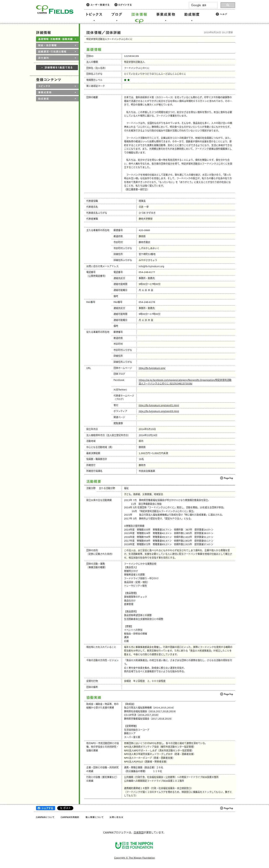Open the fb-fujinokuni.org homepage link
This screenshot has height=868, width=269.
pos(152,368)
